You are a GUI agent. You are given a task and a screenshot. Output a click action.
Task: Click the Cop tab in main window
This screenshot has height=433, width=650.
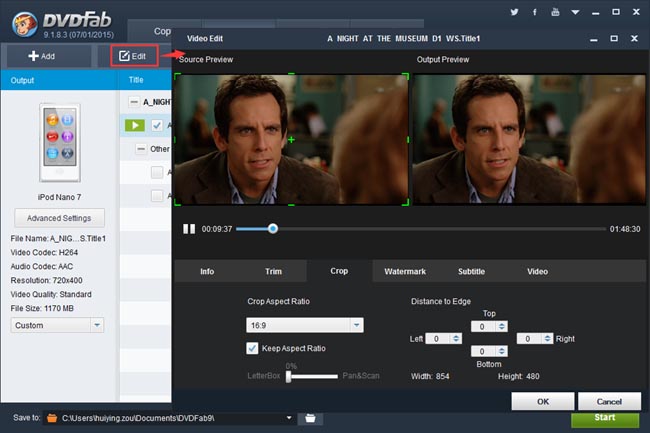coord(162,31)
